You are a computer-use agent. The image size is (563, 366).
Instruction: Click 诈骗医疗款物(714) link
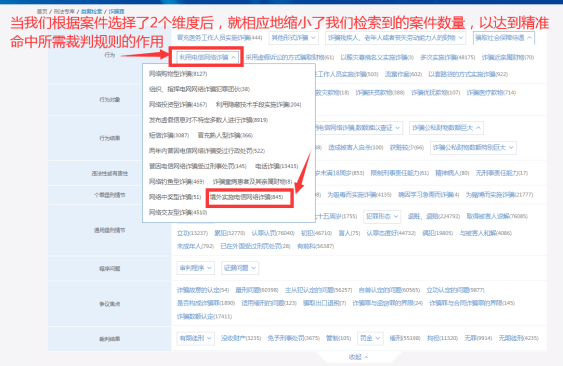coord(491,93)
